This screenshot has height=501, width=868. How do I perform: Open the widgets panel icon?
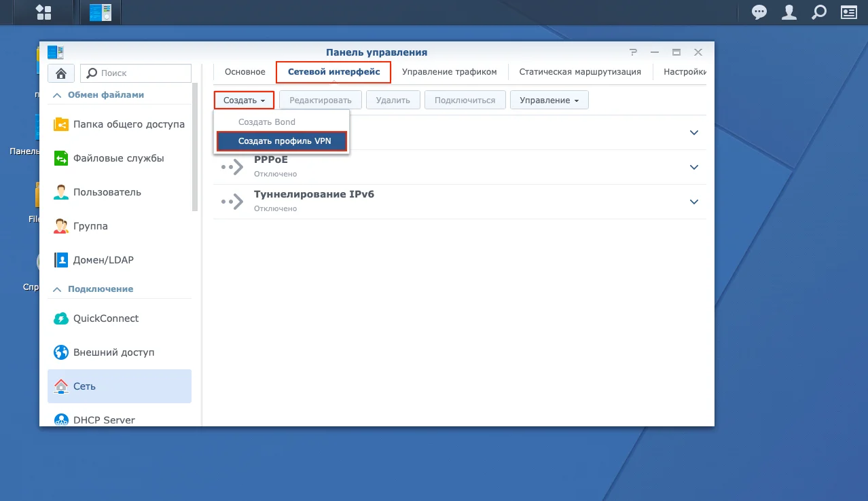click(848, 12)
